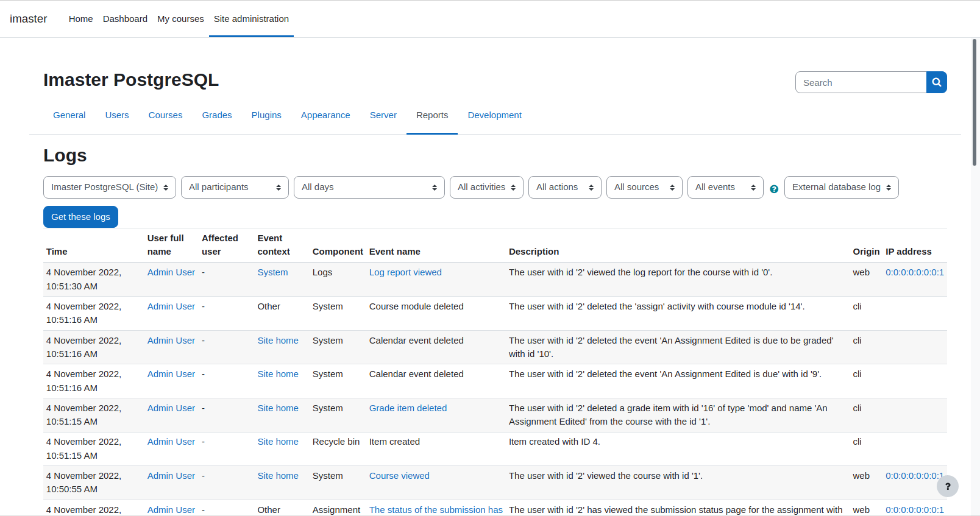Screen dimensions: 980x516
Task: Open My courses in top navigation
Action: click(x=180, y=19)
